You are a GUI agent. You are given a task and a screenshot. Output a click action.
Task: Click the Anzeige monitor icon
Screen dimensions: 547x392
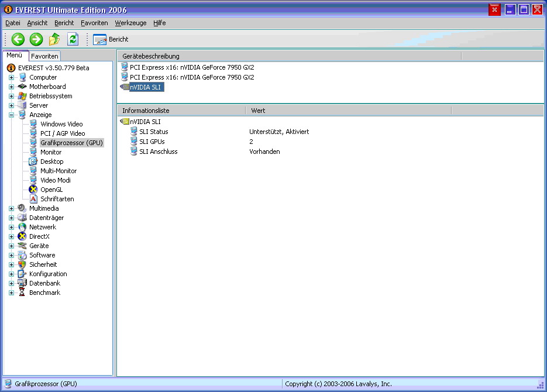click(x=22, y=115)
